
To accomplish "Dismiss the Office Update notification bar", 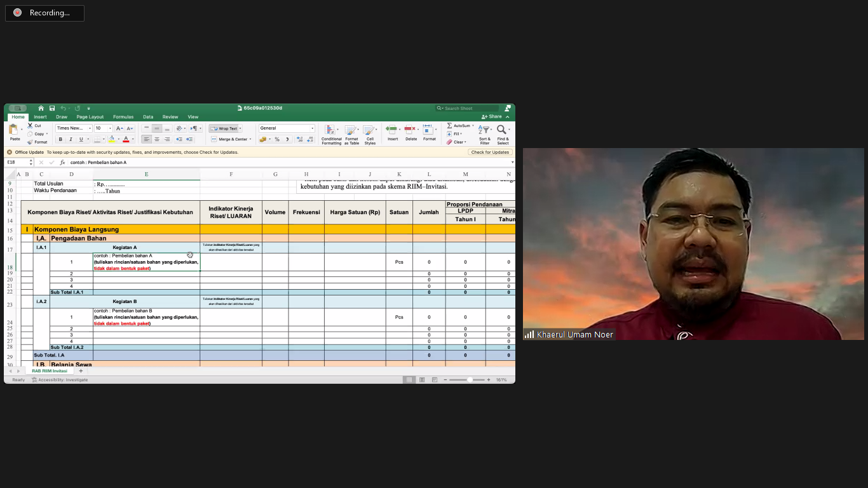I will coord(10,152).
